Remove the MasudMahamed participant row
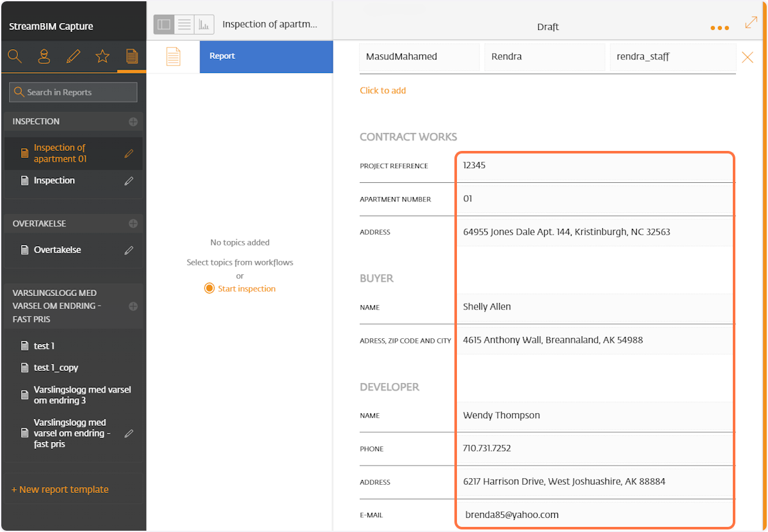This screenshot has width=768, height=532. (x=748, y=58)
